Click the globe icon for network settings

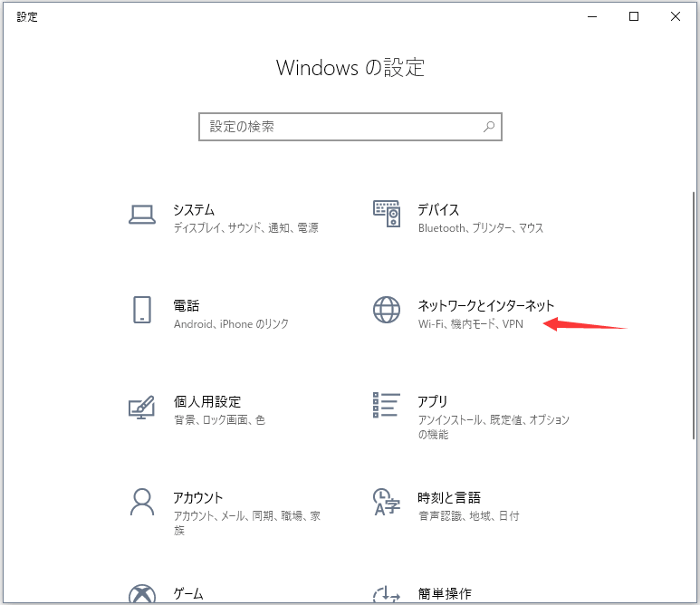click(x=387, y=310)
